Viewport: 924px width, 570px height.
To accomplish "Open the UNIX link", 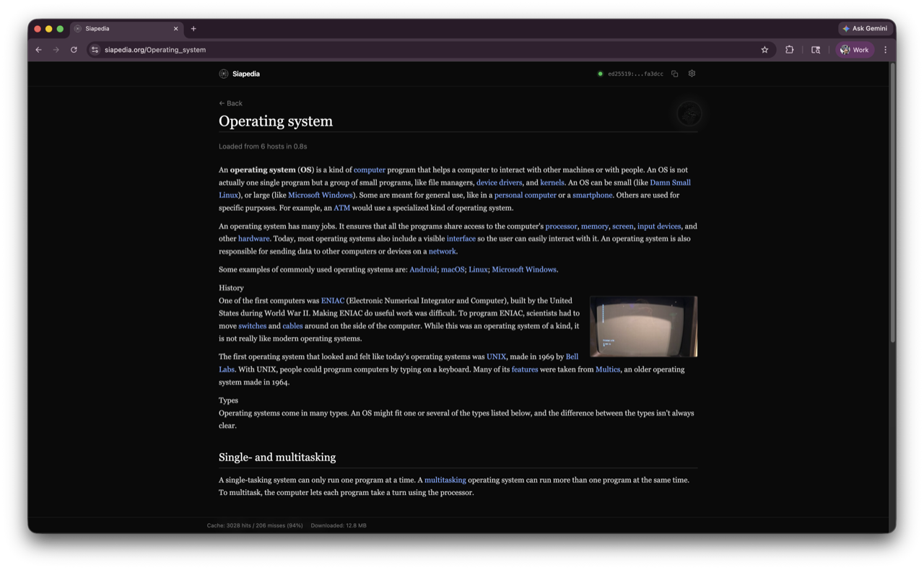I will coord(496,357).
